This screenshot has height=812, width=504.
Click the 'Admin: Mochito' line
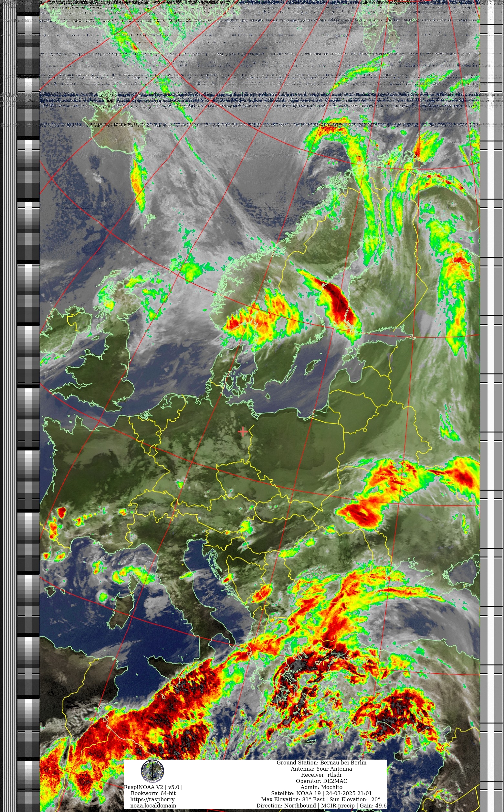[x=321, y=787]
